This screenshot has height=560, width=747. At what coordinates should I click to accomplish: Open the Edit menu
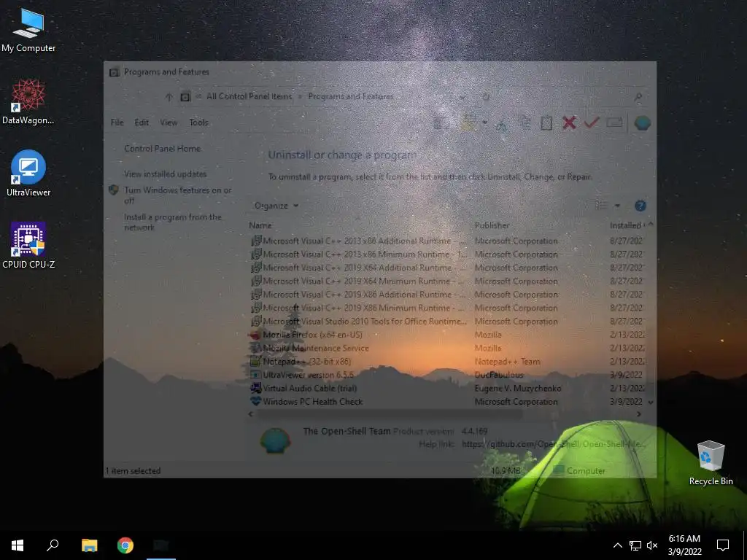click(142, 122)
